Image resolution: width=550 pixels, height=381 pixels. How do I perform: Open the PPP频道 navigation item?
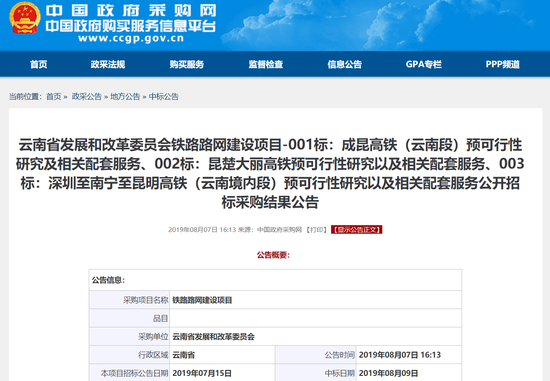503,64
